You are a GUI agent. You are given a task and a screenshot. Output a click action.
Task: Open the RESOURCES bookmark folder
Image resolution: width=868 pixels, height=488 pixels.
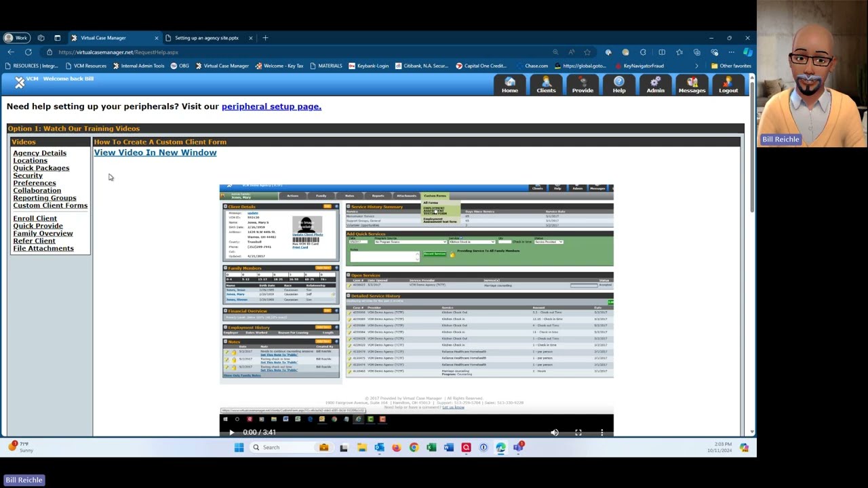point(31,66)
